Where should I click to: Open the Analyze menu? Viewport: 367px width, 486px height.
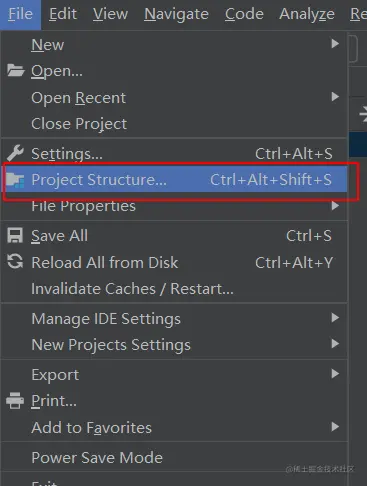[x=307, y=14]
